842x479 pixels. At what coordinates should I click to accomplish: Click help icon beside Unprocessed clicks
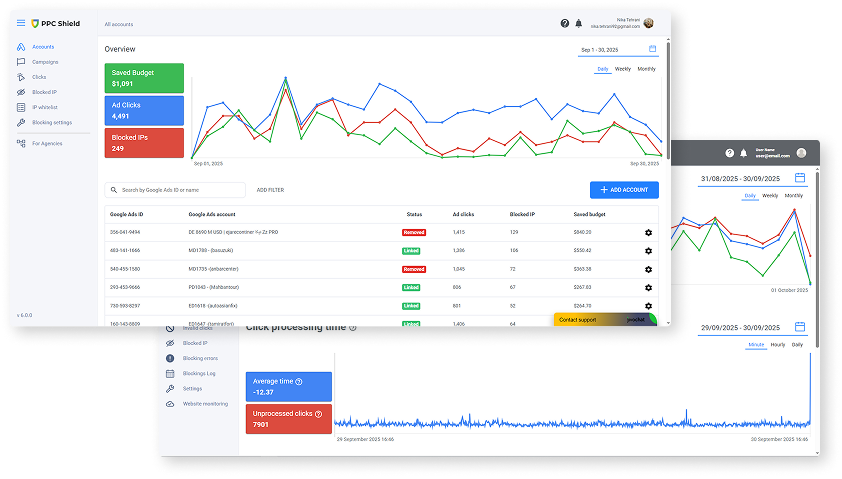(x=318, y=413)
